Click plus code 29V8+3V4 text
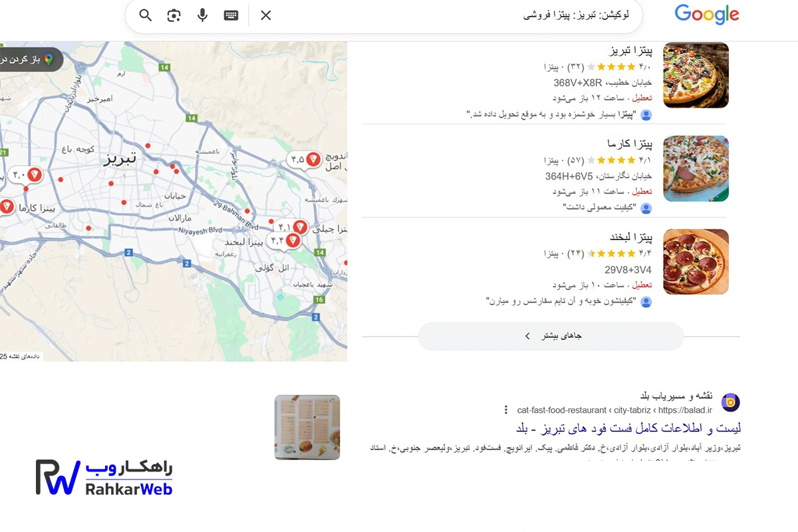Image resolution: width=798 pixels, height=532 pixels. tap(628, 270)
